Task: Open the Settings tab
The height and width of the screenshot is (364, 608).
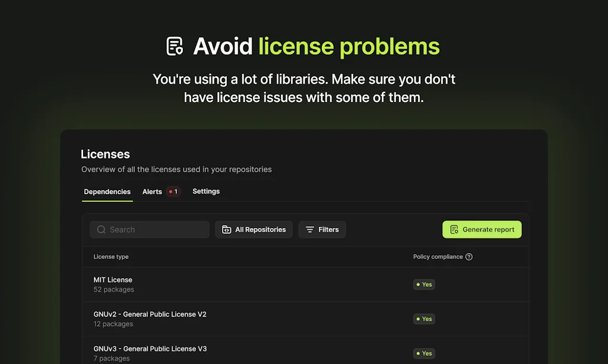Action: pos(206,191)
